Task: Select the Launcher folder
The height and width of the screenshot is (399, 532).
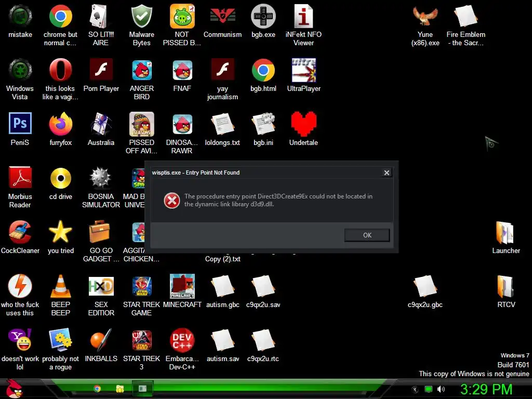Action: 505,232
